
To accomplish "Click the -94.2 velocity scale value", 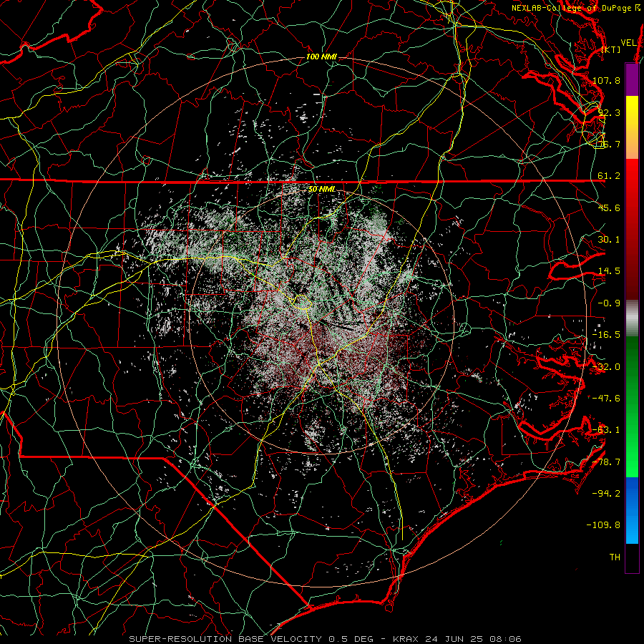I will 606,494.
